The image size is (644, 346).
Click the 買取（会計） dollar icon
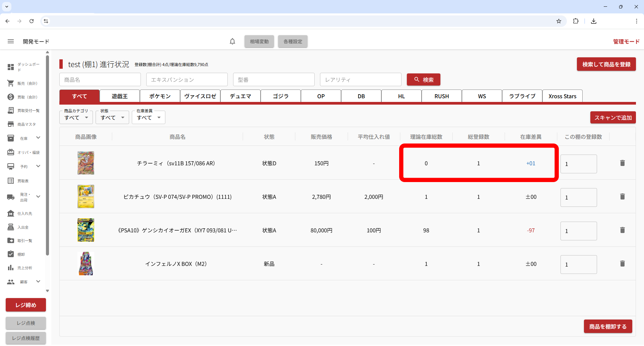11,97
